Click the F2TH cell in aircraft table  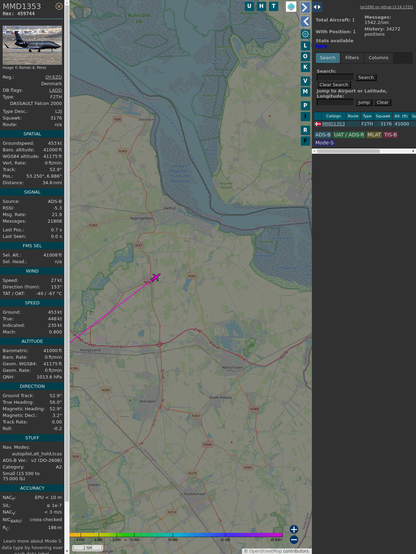[367, 124]
